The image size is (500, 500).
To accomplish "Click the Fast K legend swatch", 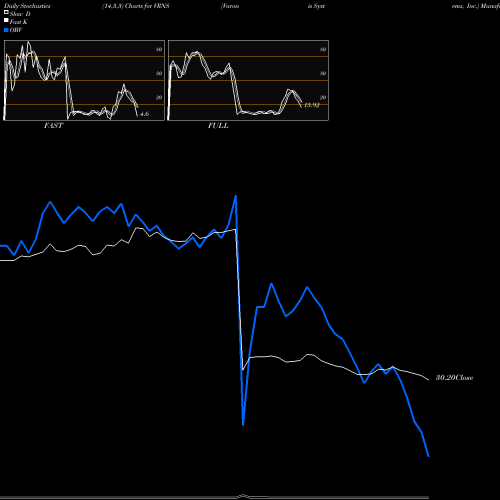I will pos(6,20).
